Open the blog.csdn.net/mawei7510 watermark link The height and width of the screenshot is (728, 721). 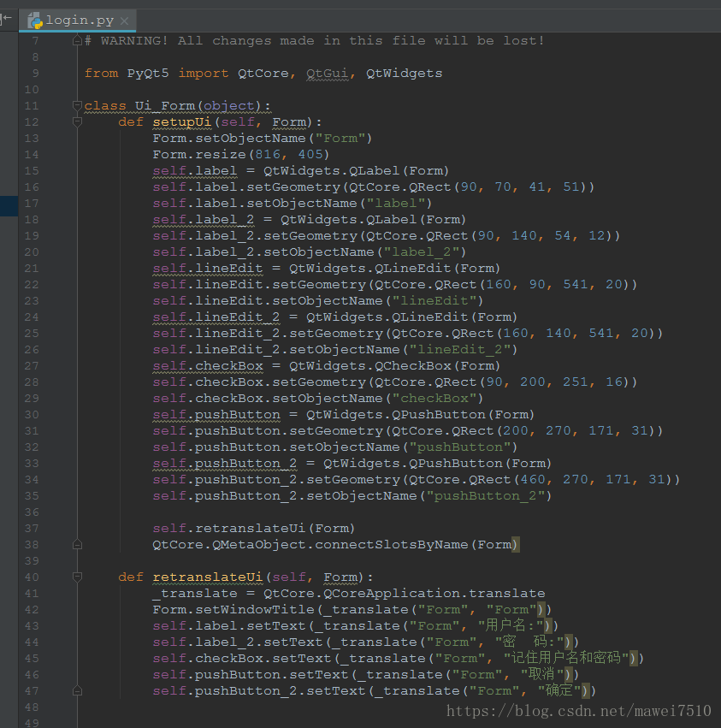pyautogui.click(x=578, y=711)
